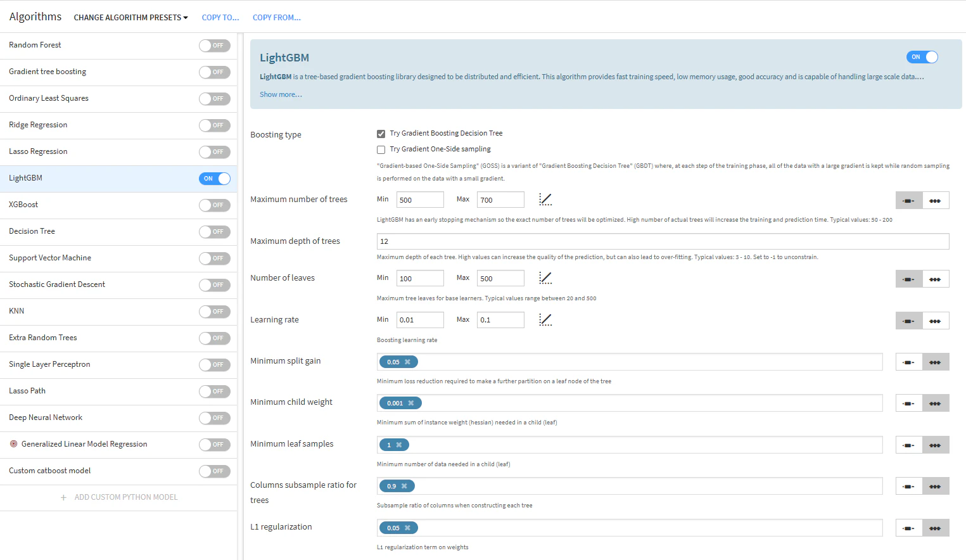The image size is (966, 560).
Task: Select range mode for Minimum leaf samples
Action: point(909,445)
